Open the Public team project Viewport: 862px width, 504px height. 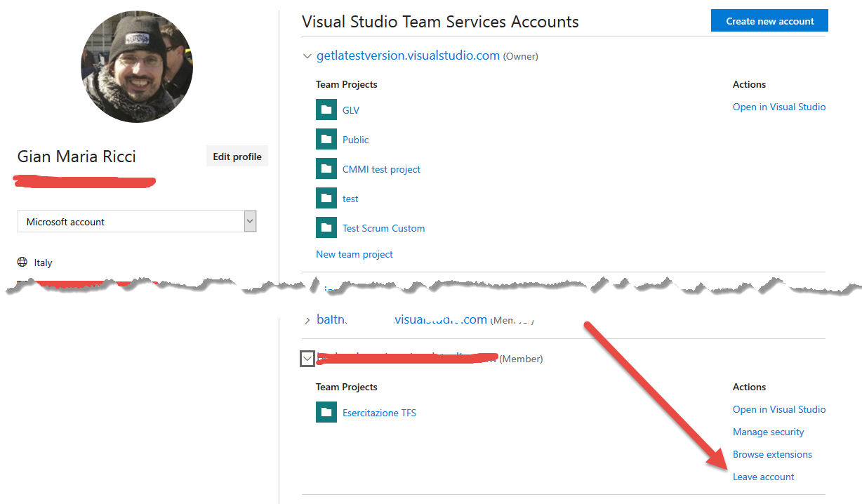[x=355, y=140]
